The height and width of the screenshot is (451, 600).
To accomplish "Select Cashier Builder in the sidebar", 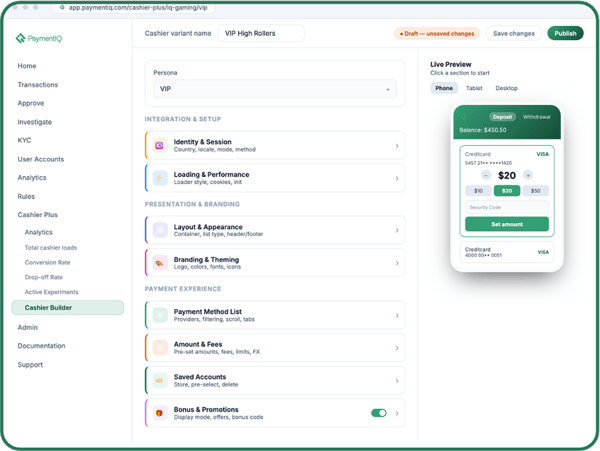I will (x=68, y=308).
